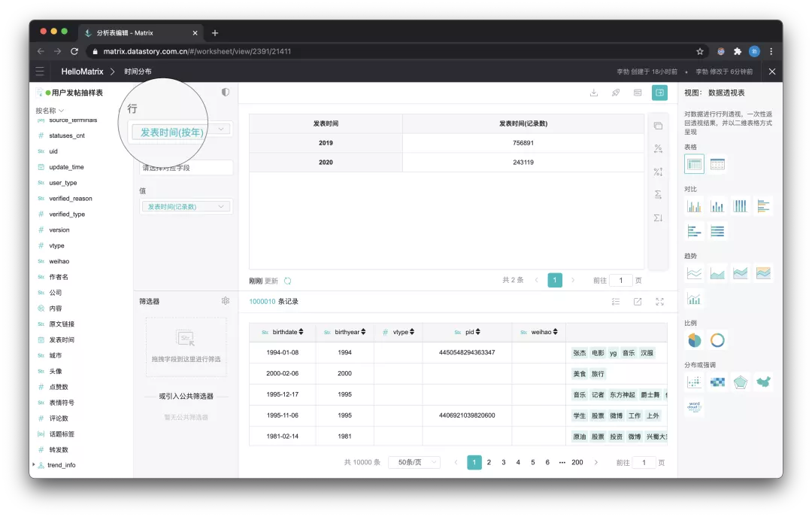Sort by the weihao column
This screenshot has width=812, height=517.
click(x=555, y=332)
